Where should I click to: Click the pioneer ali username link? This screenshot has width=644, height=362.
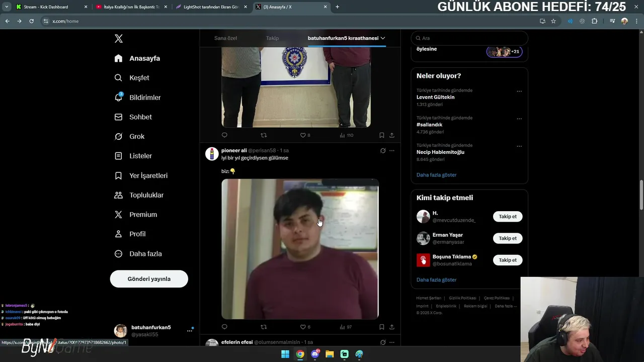[x=234, y=150]
